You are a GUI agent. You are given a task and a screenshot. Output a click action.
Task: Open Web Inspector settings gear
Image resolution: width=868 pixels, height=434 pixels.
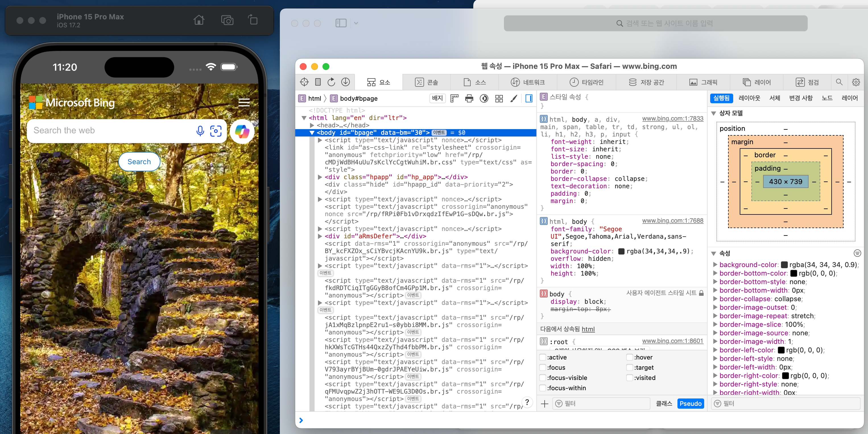coord(856,82)
